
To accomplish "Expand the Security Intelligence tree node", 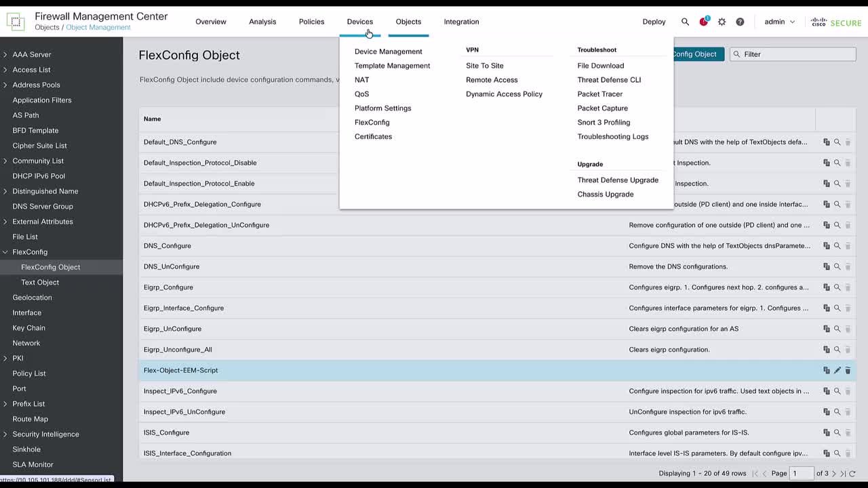I will (5, 434).
